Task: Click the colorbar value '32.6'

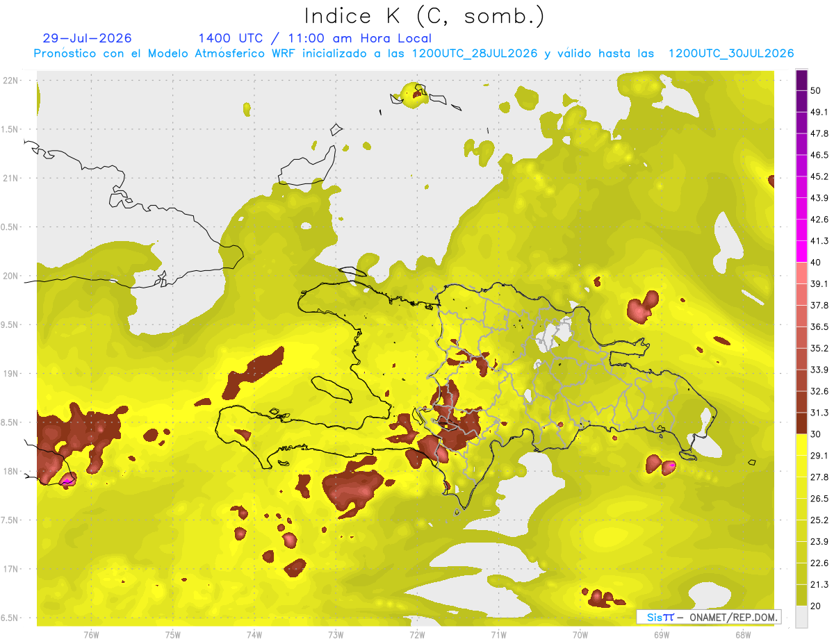Action: 819,391
